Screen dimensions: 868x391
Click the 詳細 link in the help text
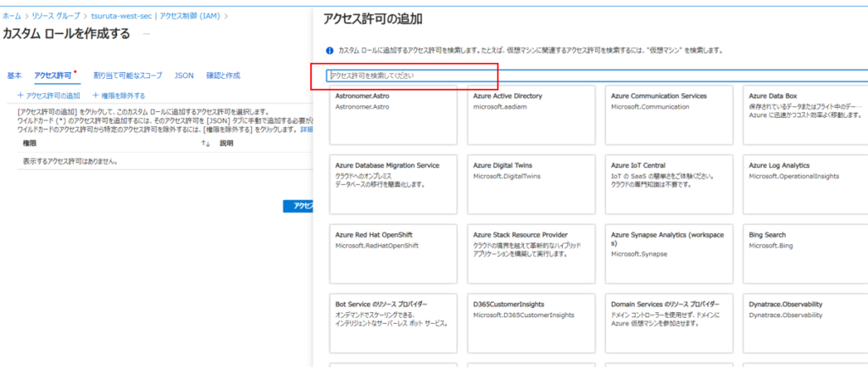(x=306, y=129)
